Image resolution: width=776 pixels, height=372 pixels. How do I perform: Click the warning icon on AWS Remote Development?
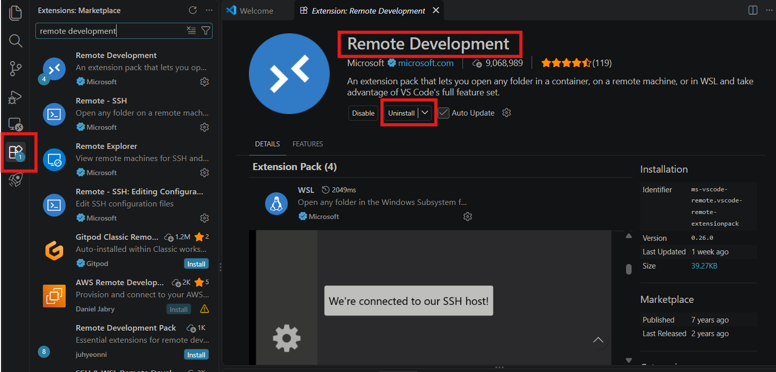click(x=204, y=309)
